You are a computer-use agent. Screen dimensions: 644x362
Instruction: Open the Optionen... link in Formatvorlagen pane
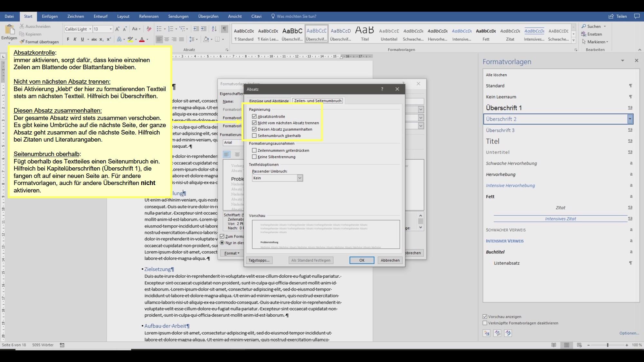pos(629,333)
